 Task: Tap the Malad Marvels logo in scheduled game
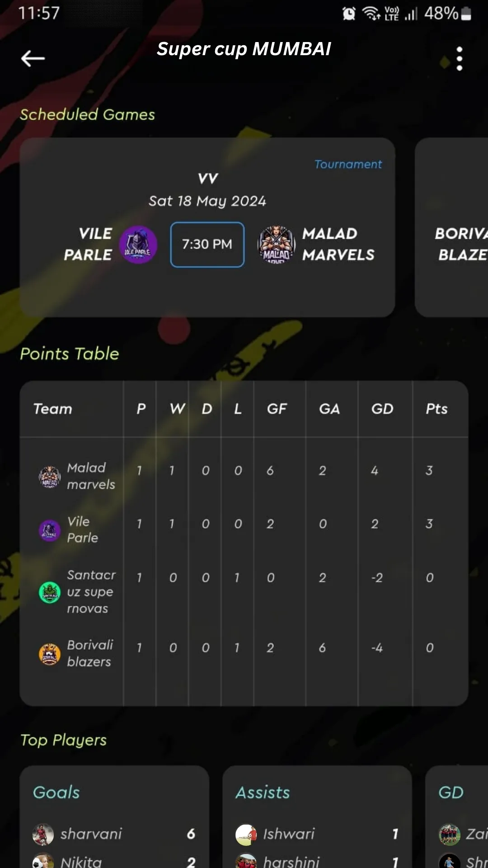[277, 245]
